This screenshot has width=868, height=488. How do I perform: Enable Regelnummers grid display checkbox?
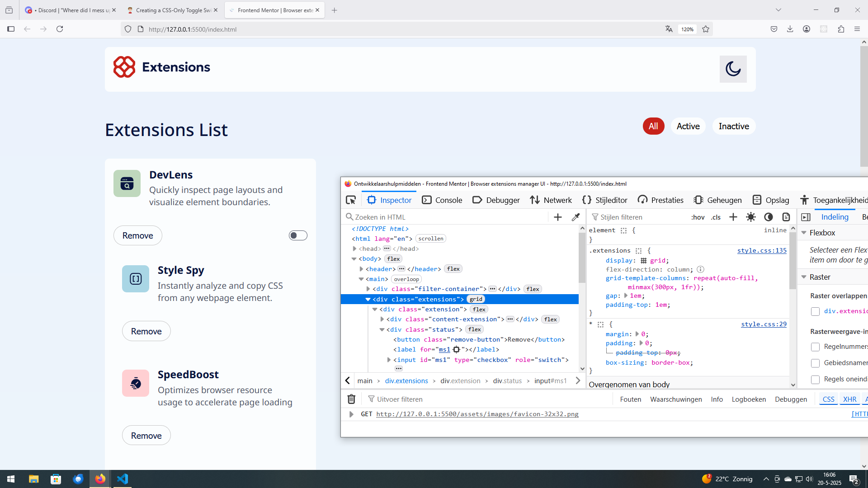[x=815, y=347]
